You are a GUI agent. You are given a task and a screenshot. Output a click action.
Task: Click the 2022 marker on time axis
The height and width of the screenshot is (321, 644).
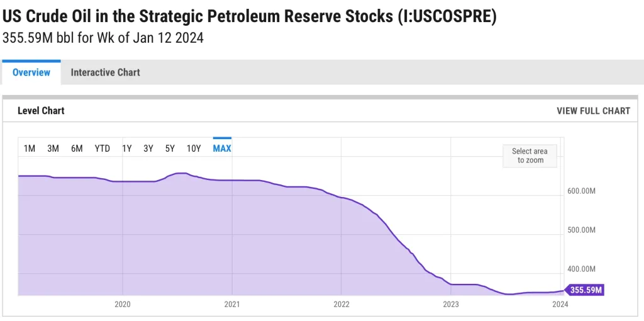tap(341, 305)
